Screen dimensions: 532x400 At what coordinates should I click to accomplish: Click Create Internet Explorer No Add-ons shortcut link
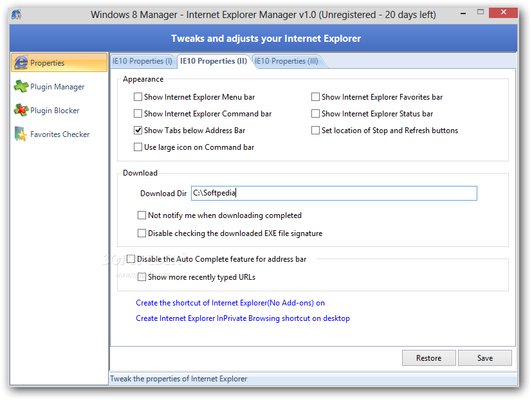[x=230, y=303]
